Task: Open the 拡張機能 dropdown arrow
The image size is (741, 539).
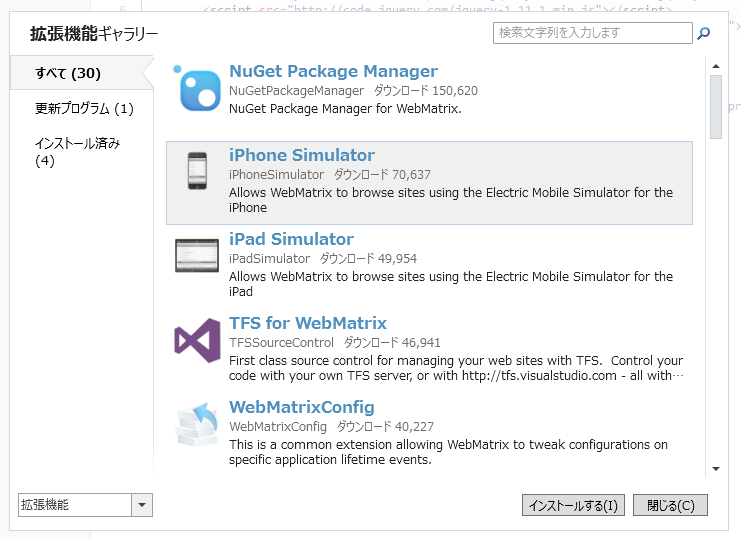Action: click(x=143, y=505)
